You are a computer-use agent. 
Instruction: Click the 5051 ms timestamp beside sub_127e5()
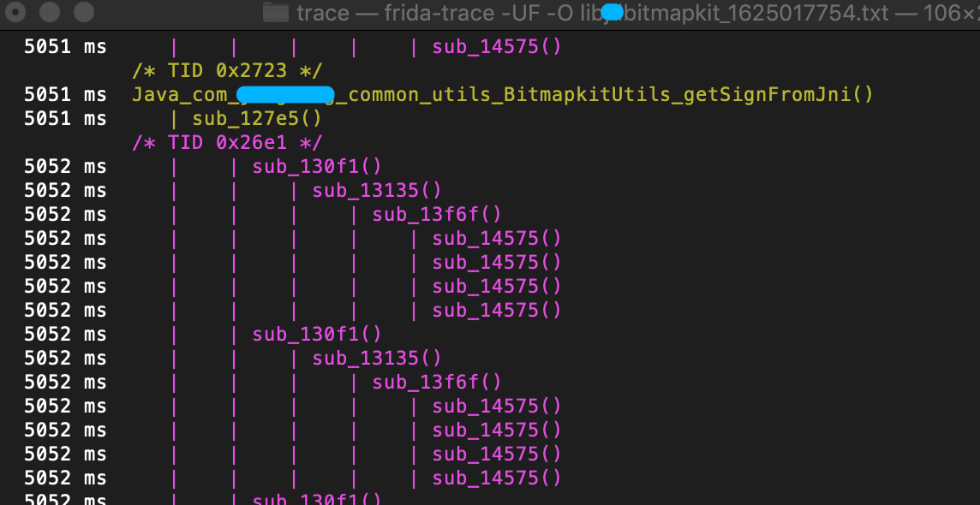[65, 119]
